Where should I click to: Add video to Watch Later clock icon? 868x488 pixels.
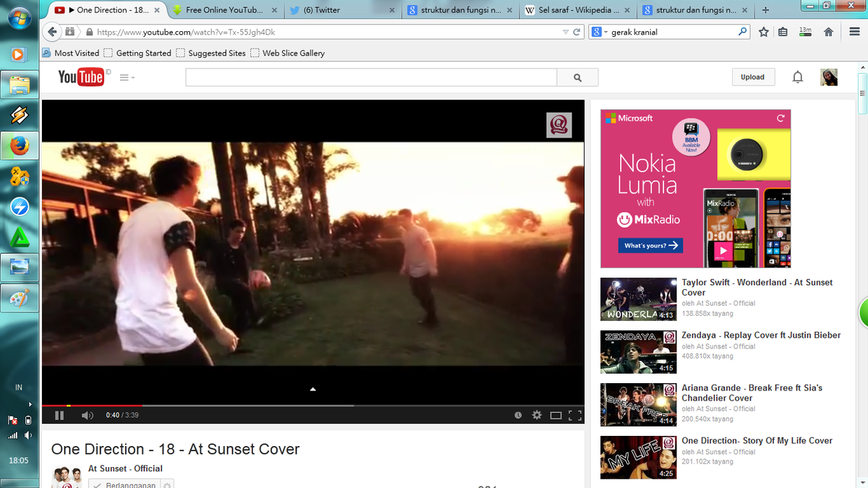pos(518,416)
